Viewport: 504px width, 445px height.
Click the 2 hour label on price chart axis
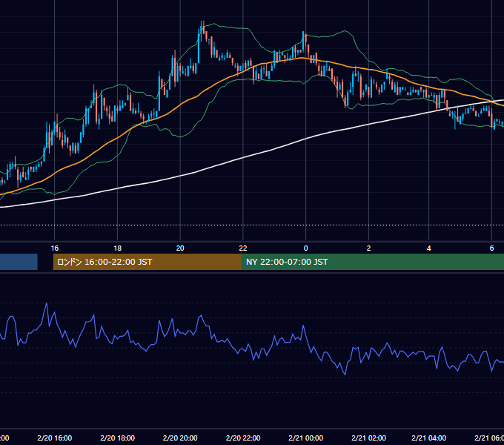[368, 248]
